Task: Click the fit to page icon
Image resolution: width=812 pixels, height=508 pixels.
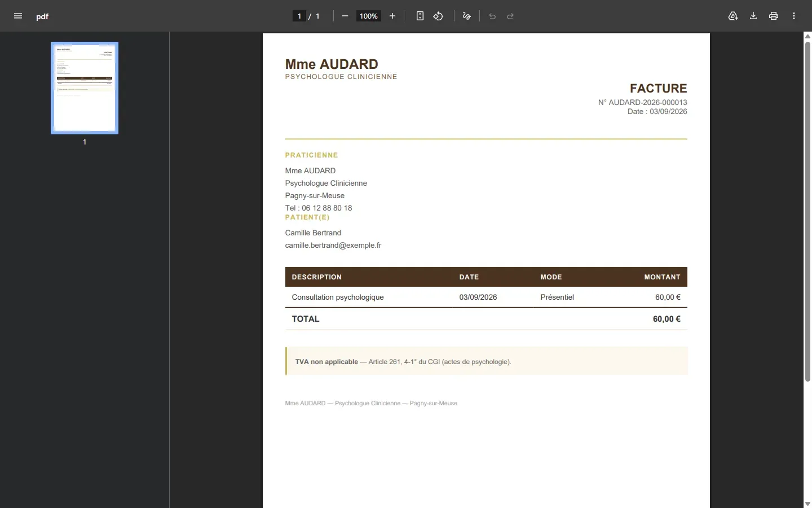Action: 420,16
